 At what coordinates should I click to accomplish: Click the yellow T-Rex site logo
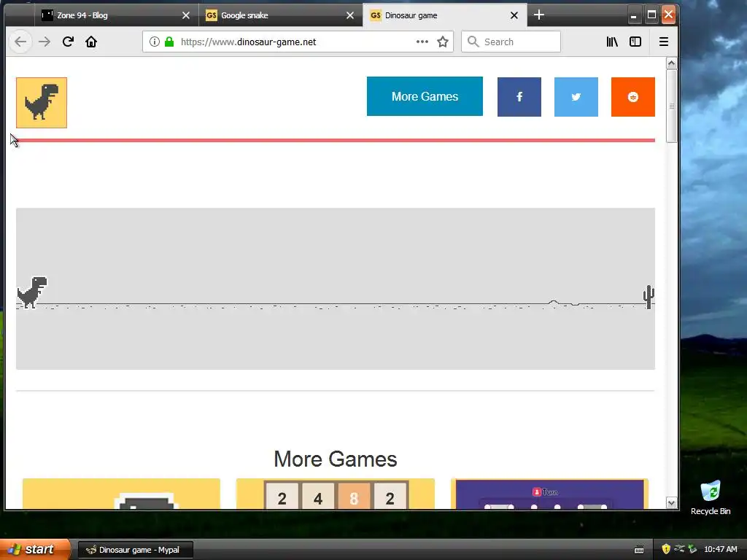42,103
